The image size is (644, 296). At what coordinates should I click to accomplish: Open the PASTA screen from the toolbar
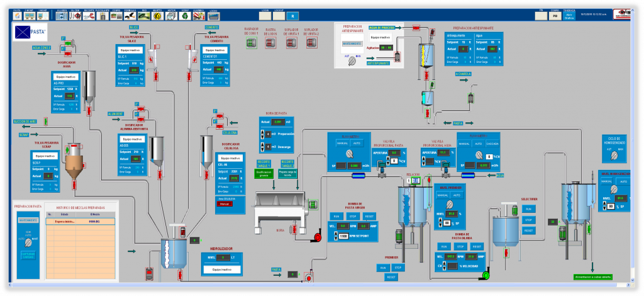click(x=17, y=16)
